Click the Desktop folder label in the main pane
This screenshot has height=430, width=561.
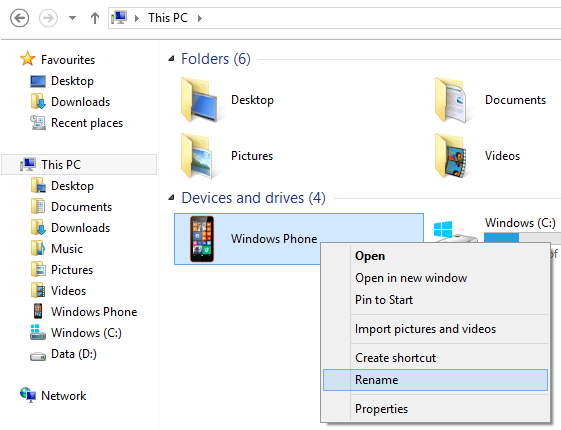point(252,100)
